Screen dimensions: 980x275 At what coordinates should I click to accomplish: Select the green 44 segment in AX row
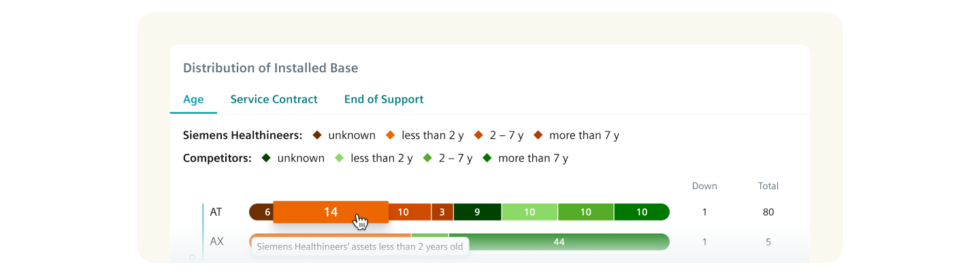[559, 242]
